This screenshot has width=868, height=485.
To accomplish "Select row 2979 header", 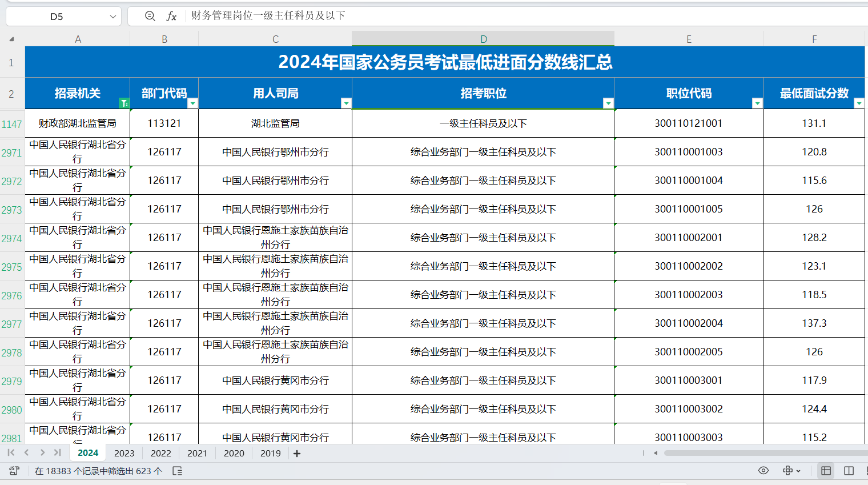I will (x=11, y=381).
